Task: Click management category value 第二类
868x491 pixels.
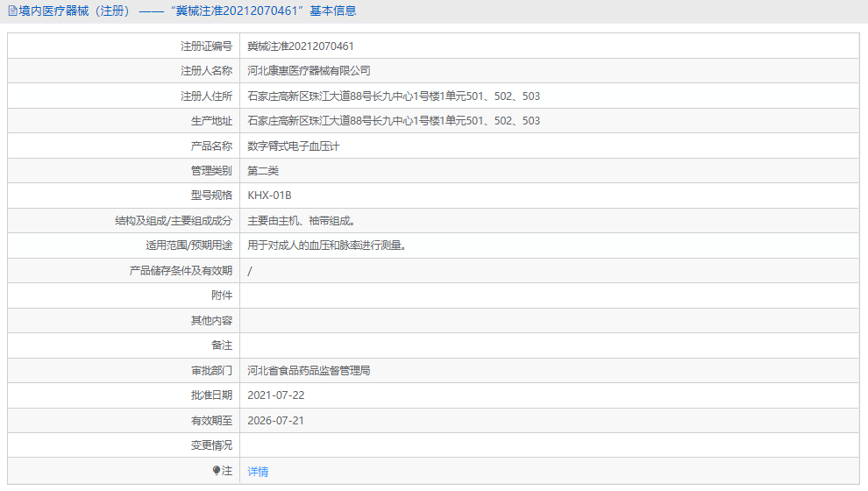Action: [x=263, y=170]
